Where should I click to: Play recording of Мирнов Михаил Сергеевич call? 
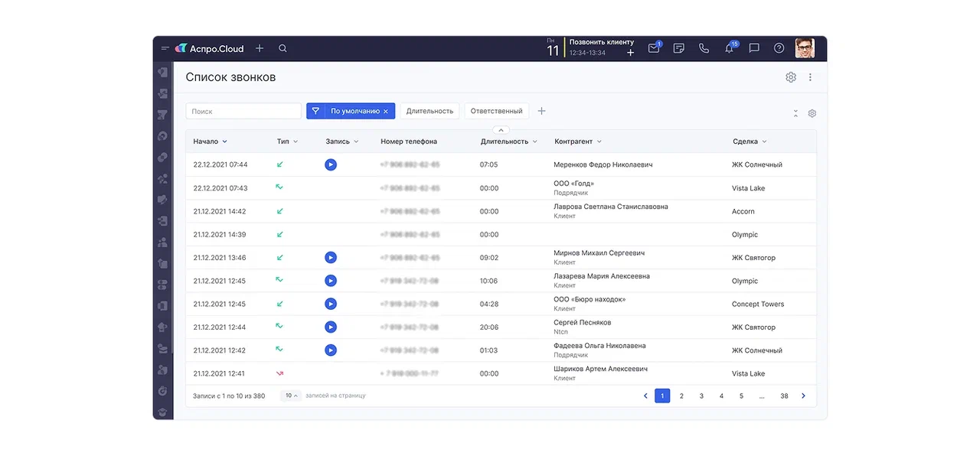click(330, 258)
